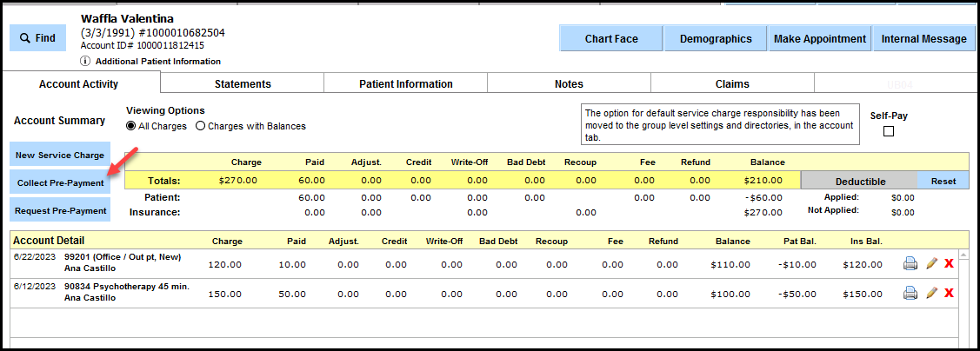Open the Chart Face view
The height and width of the screenshot is (351, 980).
pyautogui.click(x=610, y=38)
